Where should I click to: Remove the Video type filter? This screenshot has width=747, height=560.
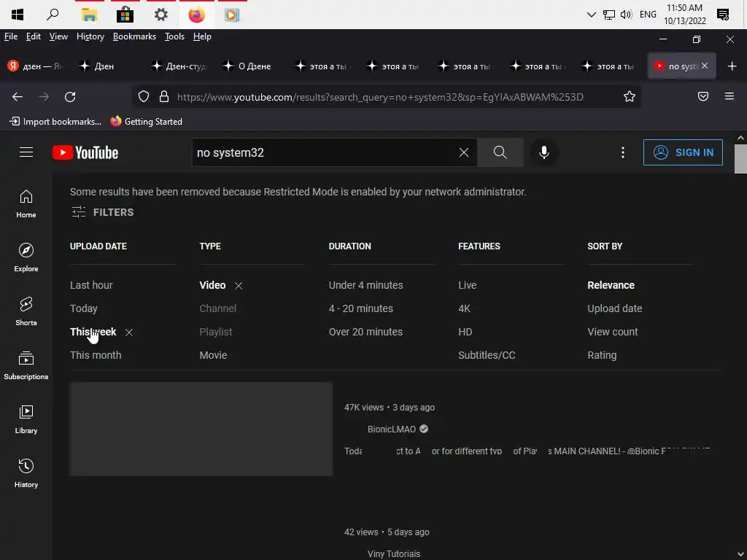239,286
